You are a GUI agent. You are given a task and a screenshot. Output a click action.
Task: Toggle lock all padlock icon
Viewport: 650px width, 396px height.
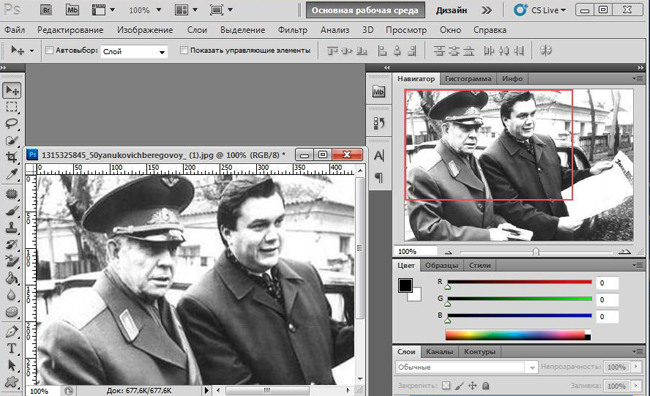(x=485, y=386)
